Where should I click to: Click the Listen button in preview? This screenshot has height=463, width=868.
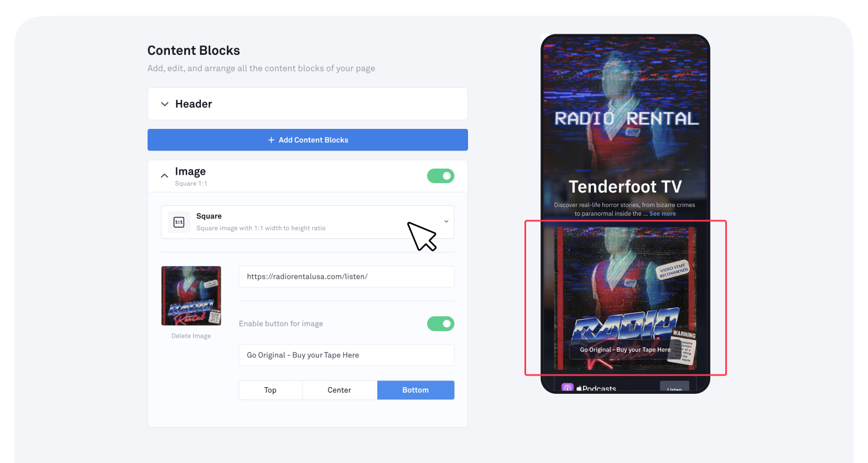(674, 387)
